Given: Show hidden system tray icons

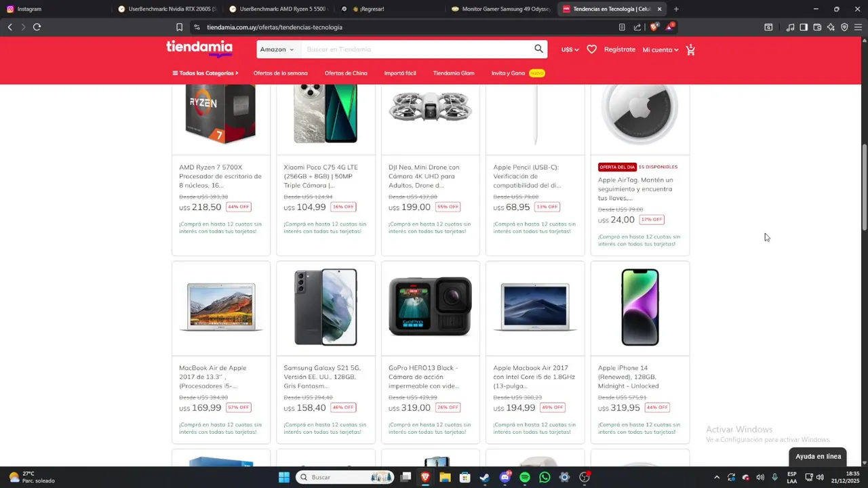Looking at the screenshot, I should 717,477.
